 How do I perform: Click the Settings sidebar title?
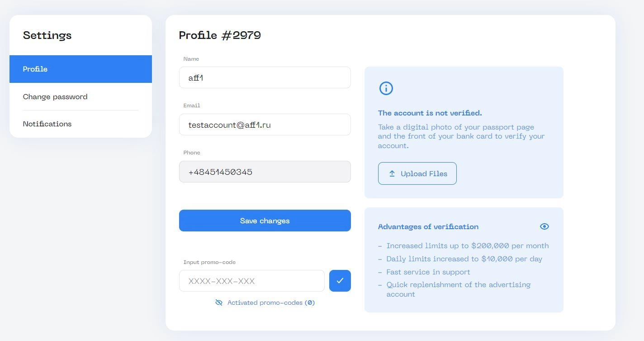[47, 35]
